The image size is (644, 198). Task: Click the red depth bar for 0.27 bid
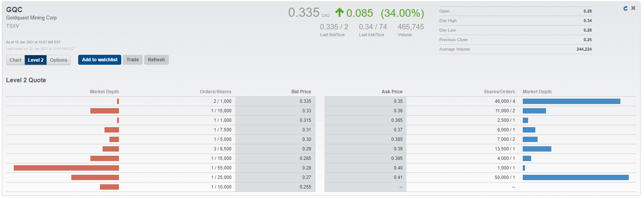pos(95,177)
